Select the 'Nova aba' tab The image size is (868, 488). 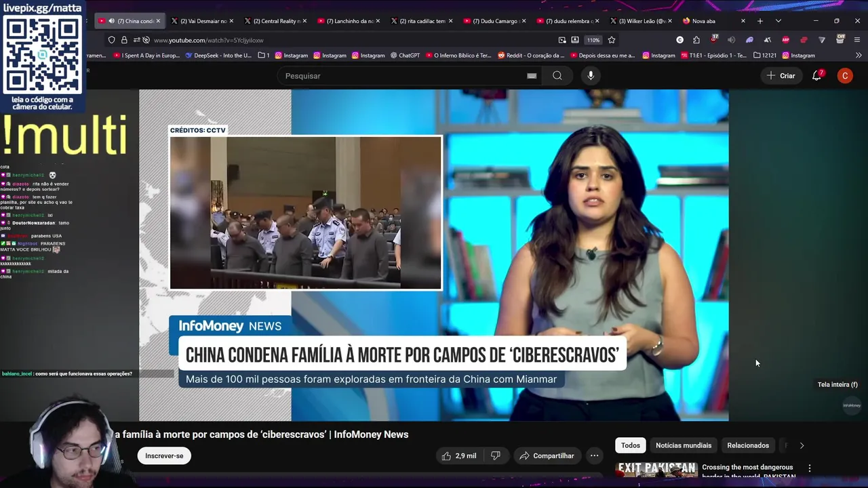[x=714, y=21]
